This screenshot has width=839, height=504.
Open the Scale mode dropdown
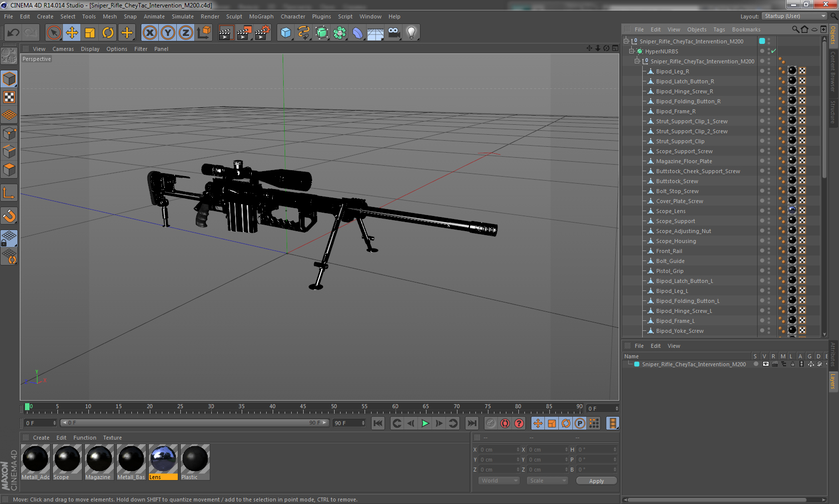pyautogui.click(x=547, y=481)
